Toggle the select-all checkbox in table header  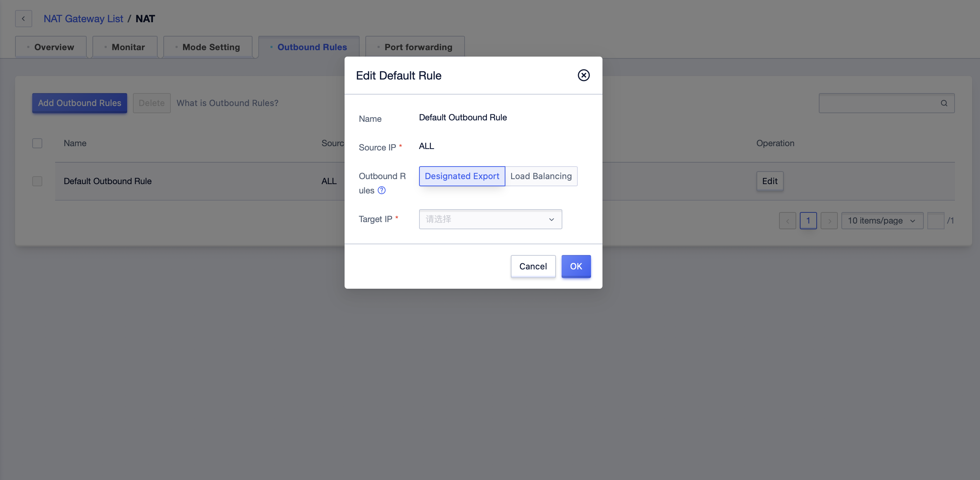37,143
